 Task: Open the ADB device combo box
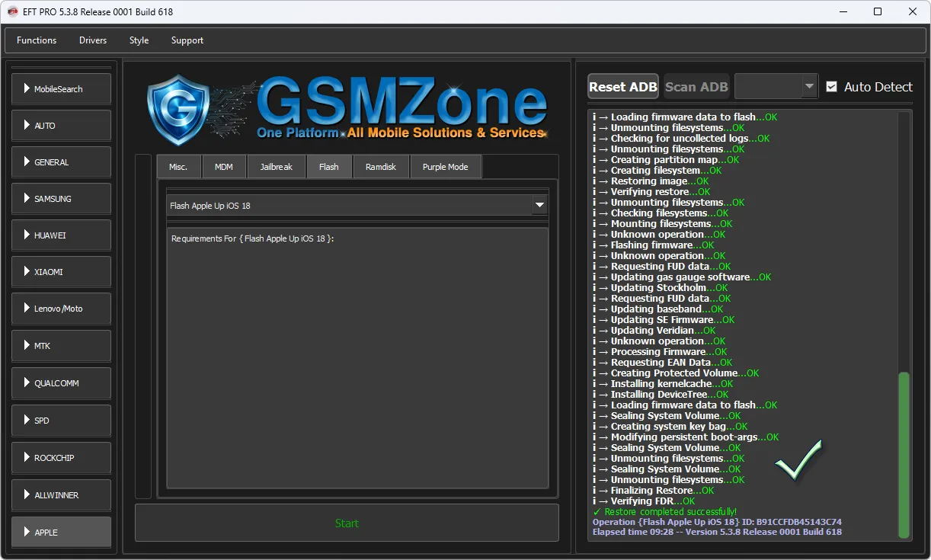tap(776, 87)
